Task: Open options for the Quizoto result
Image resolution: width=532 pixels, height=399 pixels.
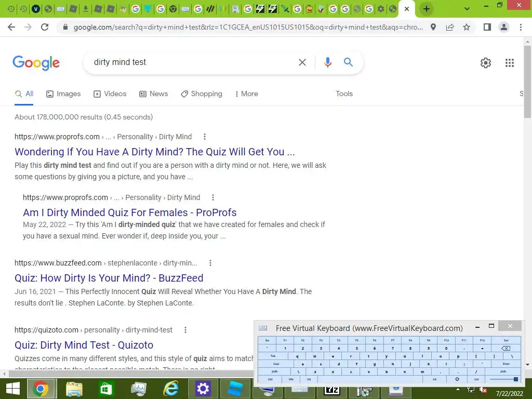Action: tap(185, 330)
